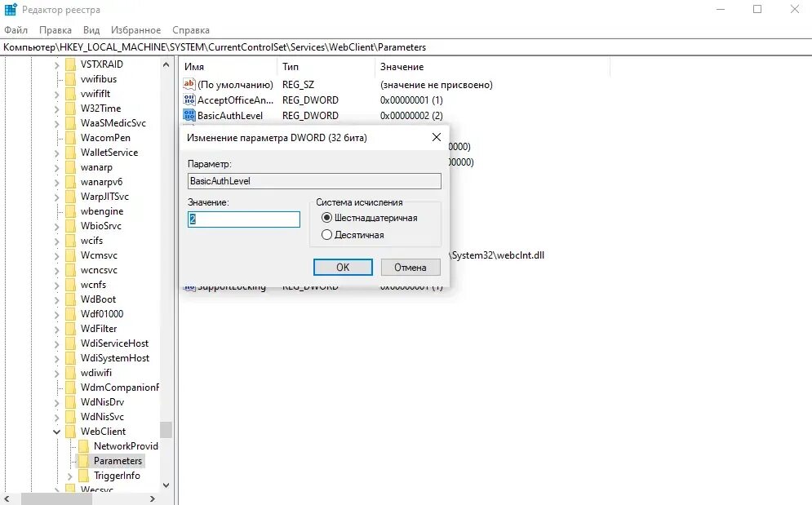Click the SupportLocking DWORD icon
Screen dimensions: 812x505
tap(189, 286)
